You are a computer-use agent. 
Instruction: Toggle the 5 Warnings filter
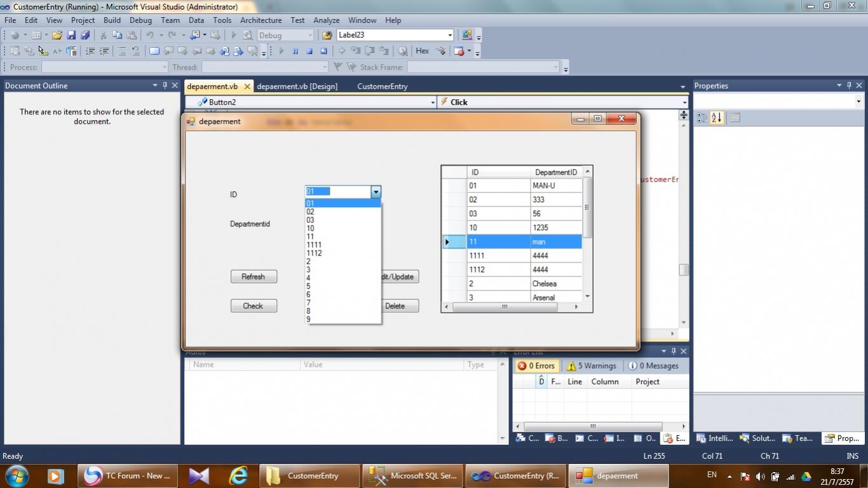592,366
